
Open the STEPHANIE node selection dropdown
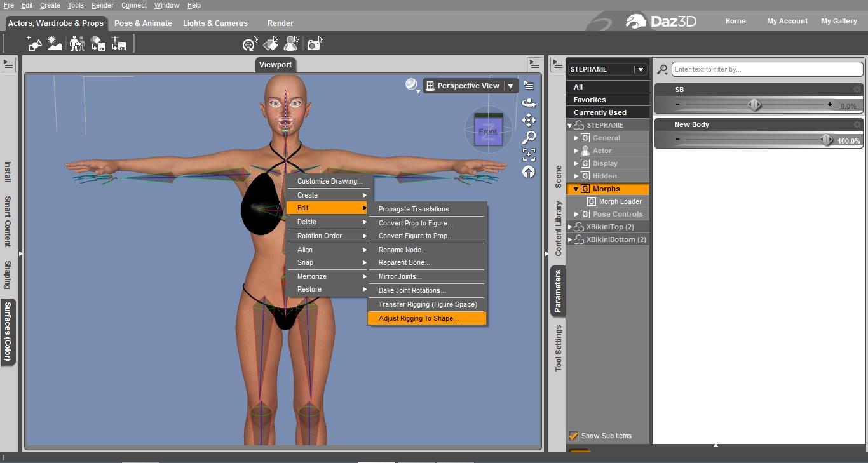(x=641, y=69)
